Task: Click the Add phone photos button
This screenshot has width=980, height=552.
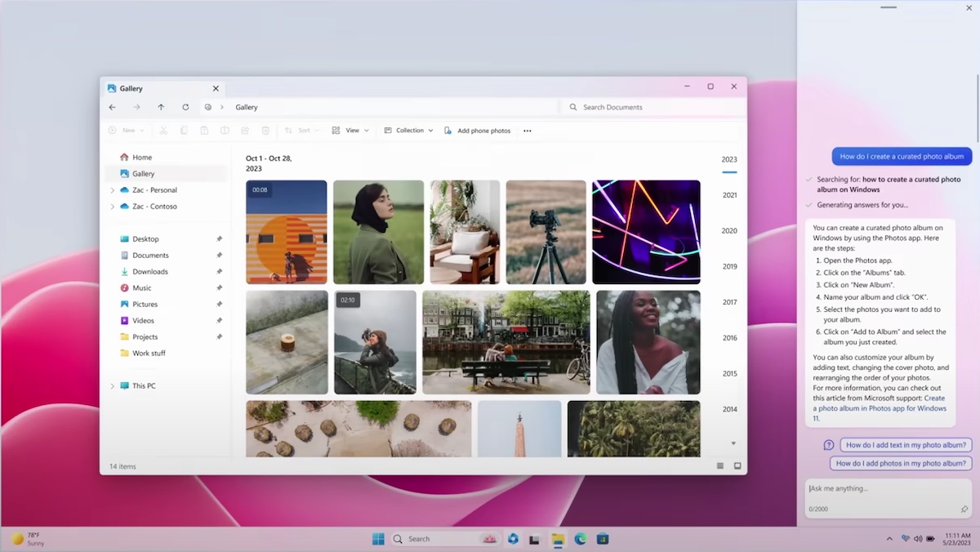Action: 478,131
